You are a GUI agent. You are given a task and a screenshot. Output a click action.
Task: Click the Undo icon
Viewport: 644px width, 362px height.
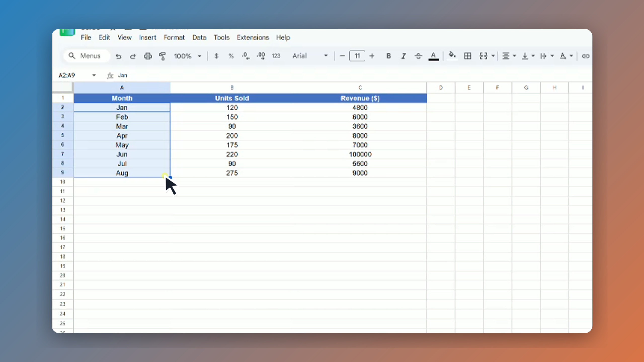point(118,56)
